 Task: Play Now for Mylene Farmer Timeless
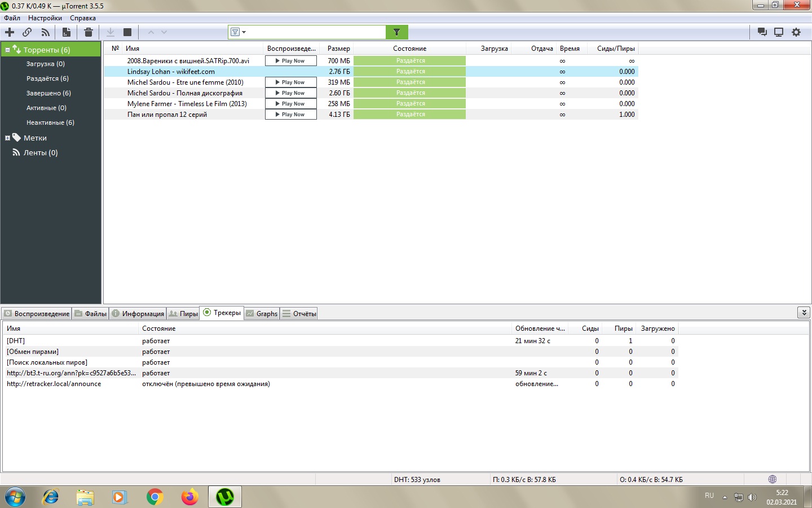(x=290, y=103)
